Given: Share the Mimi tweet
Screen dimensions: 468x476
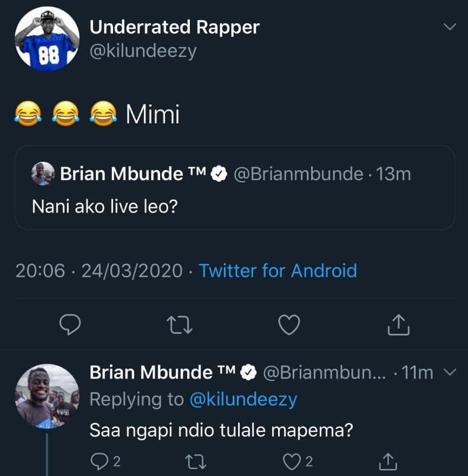Looking at the screenshot, I should point(398,324).
